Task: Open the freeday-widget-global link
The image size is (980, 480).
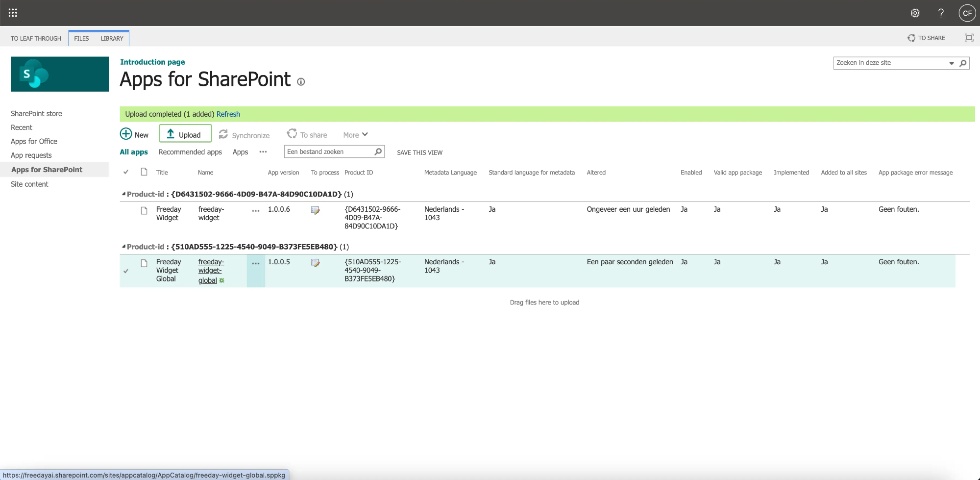Action: coord(211,271)
